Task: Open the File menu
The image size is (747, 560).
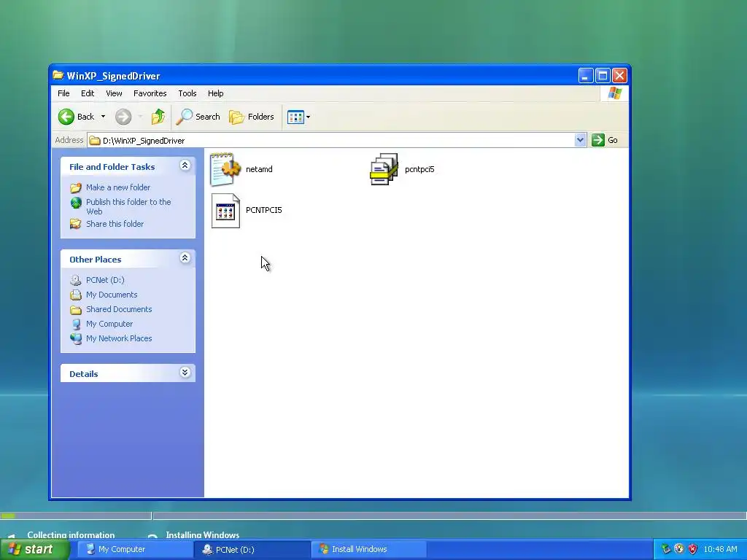Action: [63, 93]
